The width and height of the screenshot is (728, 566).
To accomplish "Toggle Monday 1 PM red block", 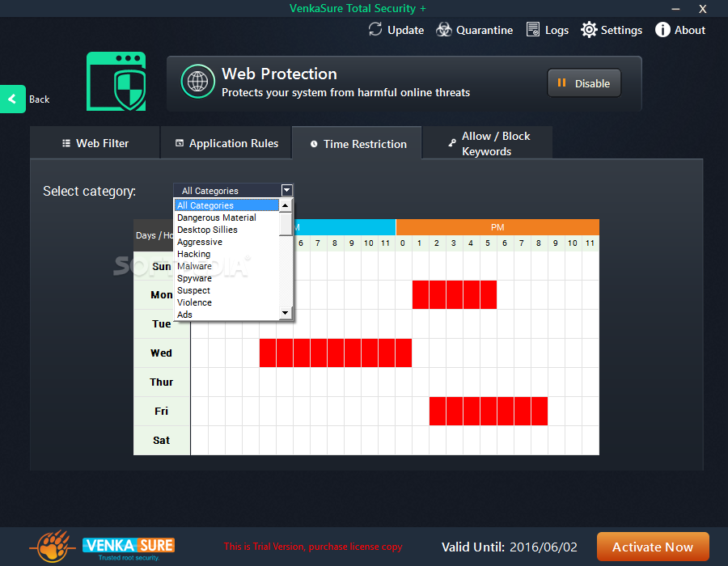I will point(421,294).
